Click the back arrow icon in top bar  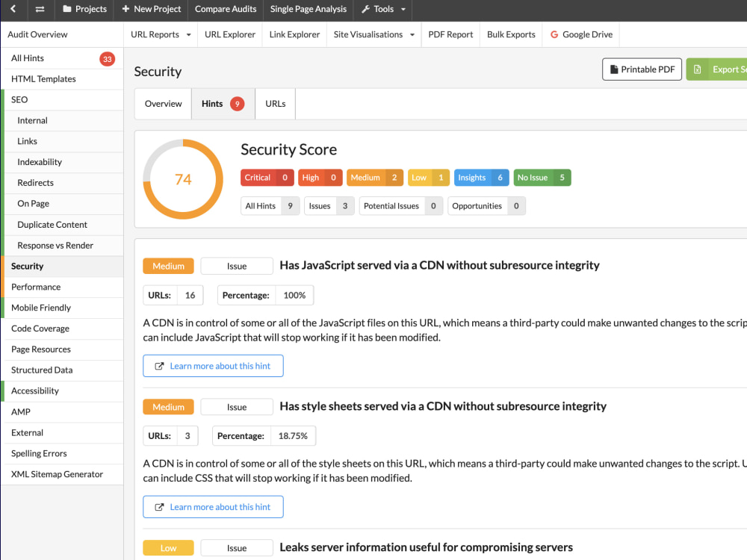tap(13, 8)
